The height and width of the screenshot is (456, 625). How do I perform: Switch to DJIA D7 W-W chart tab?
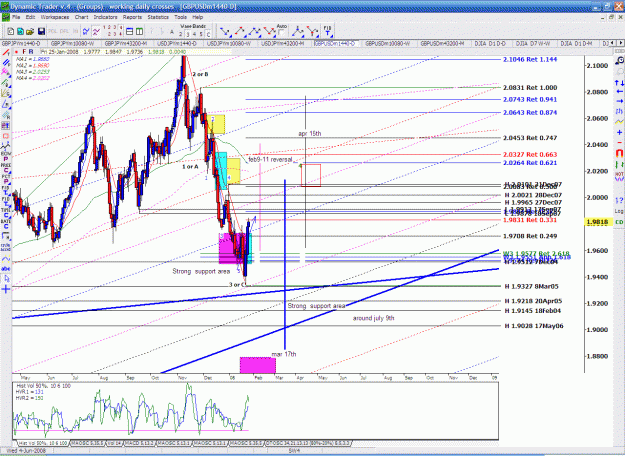click(533, 43)
